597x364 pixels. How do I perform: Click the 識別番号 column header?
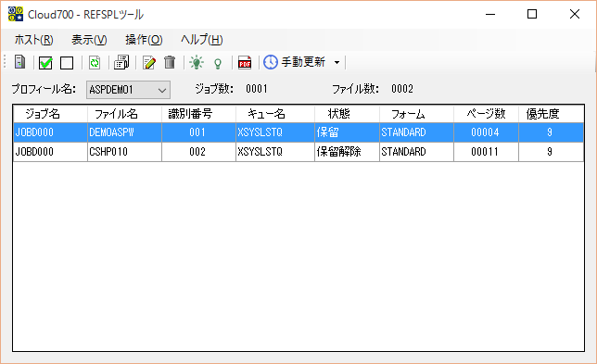point(198,114)
